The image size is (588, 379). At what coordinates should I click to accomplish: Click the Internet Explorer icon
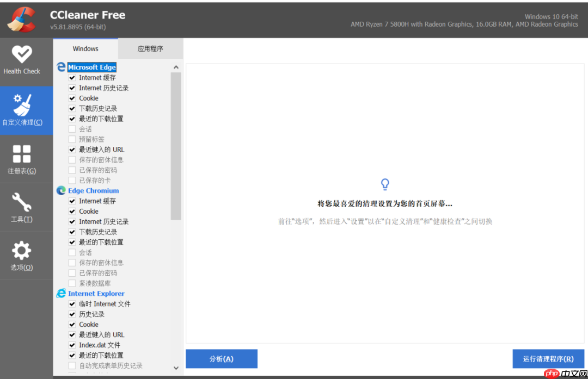[60, 293]
